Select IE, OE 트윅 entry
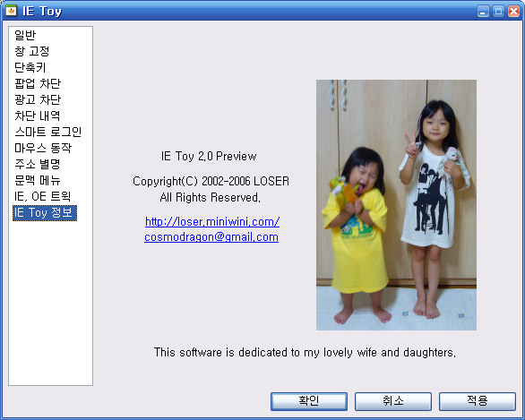The width and height of the screenshot is (525, 420). click(x=42, y=196)
